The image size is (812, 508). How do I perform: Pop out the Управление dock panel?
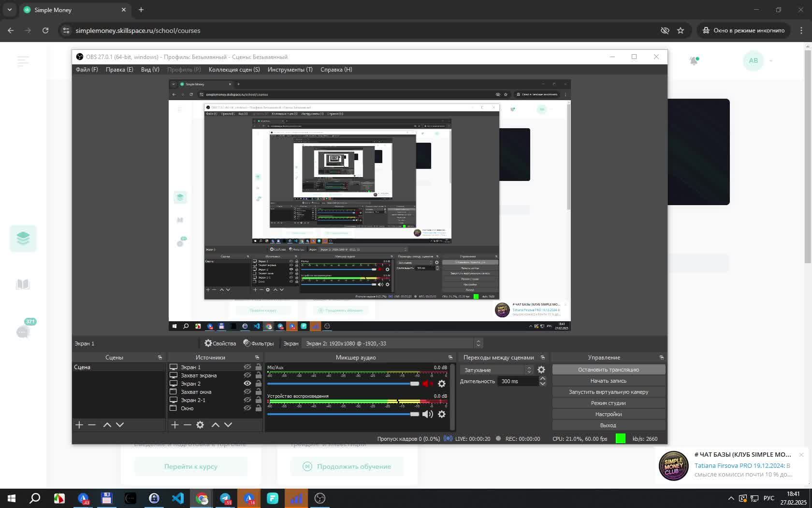point(662,358)
